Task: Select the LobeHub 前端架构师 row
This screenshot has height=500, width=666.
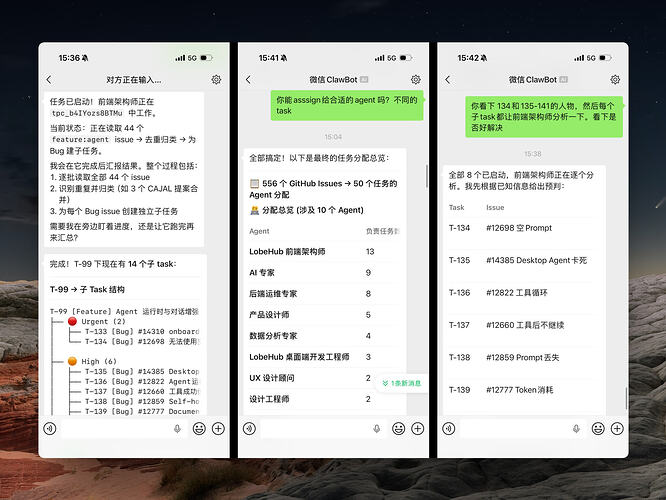Action: click(324, 251)
